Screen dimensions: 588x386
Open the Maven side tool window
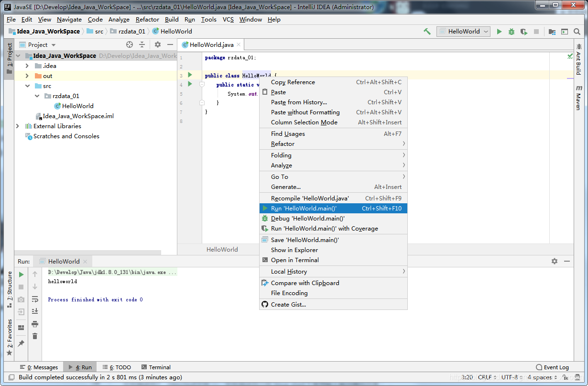coord(578,98)
